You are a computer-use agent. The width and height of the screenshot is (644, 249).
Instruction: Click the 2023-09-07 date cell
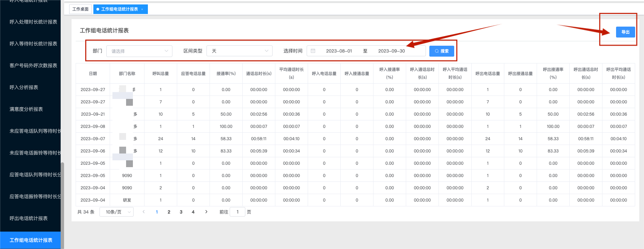pos(93,139)
